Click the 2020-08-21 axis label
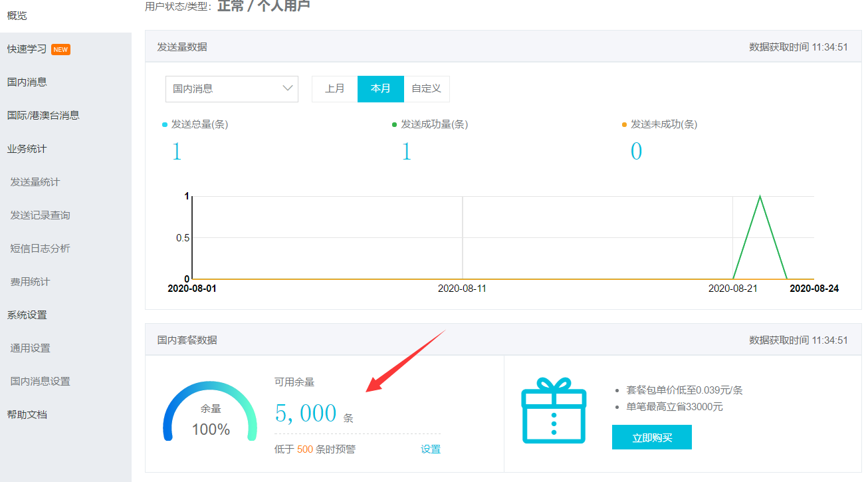The width and height of the screenshot is (868, 482). click(732, 289)
